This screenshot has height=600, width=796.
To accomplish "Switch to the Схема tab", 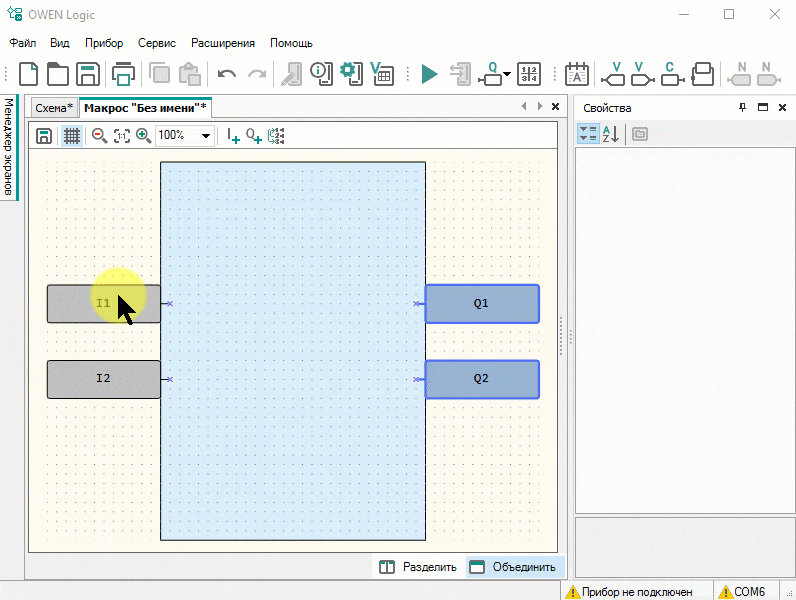I will pos(53,107).
